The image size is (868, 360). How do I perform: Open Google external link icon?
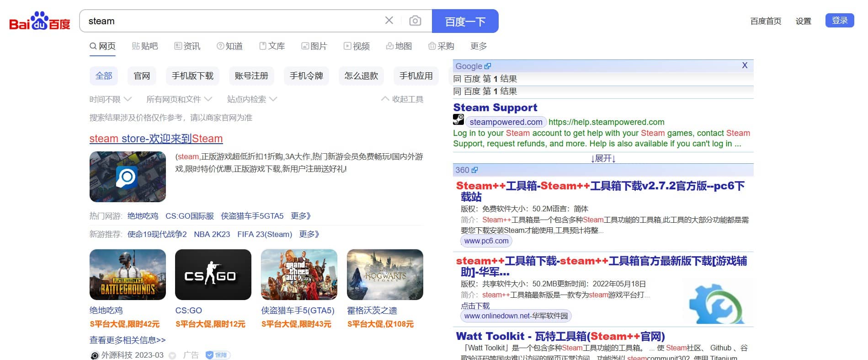point(488,66)
